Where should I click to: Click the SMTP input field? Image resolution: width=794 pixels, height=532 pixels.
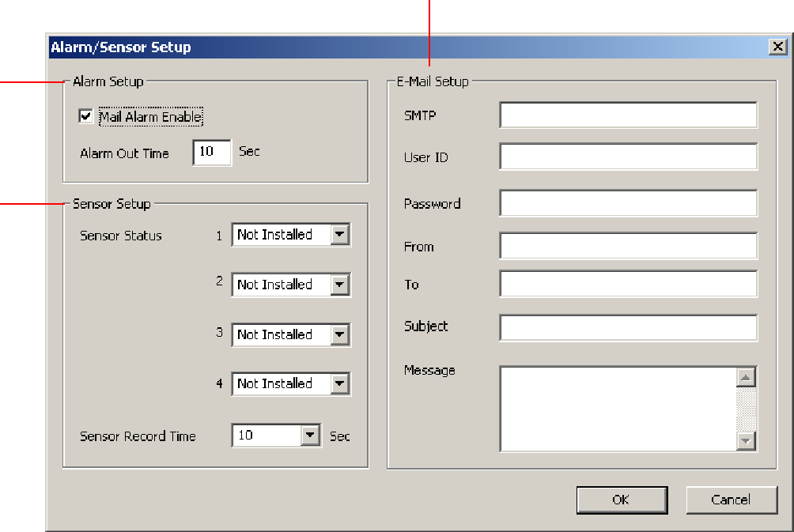coord(629,115)
